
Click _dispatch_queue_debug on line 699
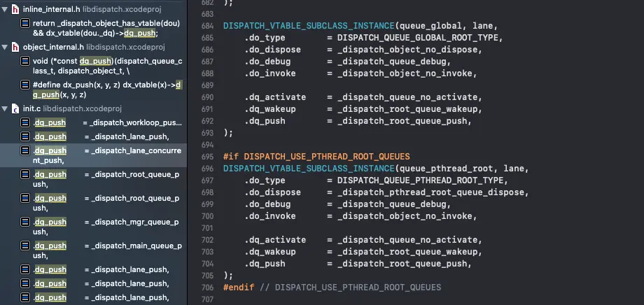click(x=391, y=204)
